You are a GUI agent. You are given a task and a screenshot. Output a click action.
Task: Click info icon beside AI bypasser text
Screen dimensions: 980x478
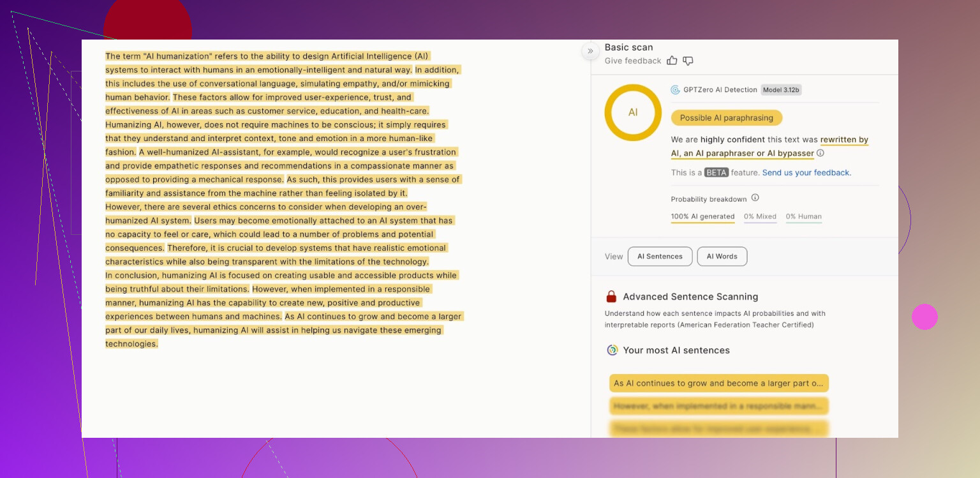pyautogui.click(x=820, y=153)
